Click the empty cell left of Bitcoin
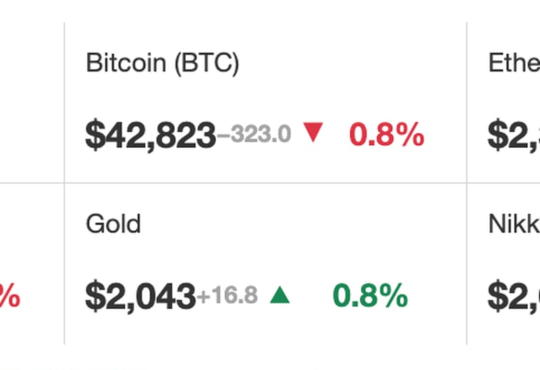This screenshot has width=540, height=370. point(32,102)
